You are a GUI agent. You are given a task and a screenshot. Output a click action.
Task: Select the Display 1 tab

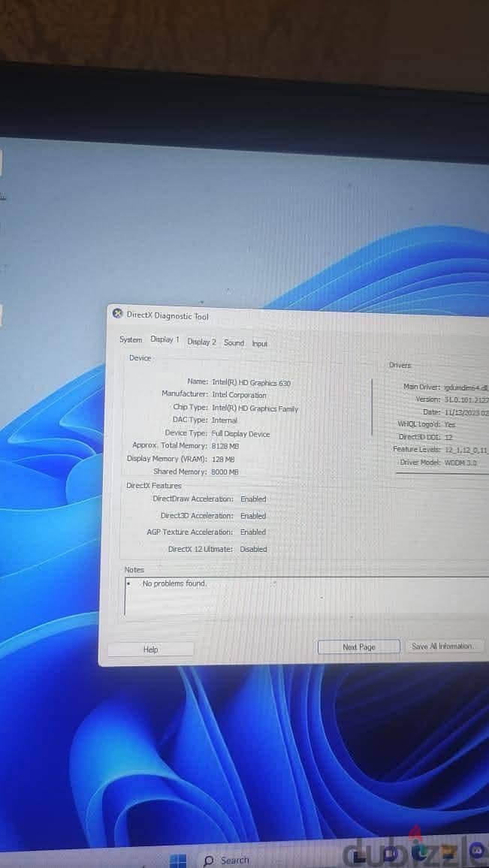165,339
